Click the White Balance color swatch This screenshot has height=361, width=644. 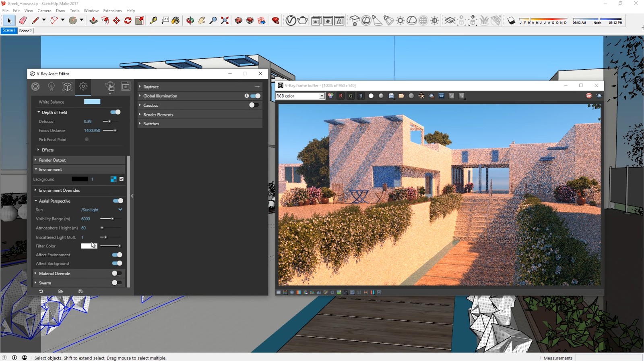(x=92, y=102)
